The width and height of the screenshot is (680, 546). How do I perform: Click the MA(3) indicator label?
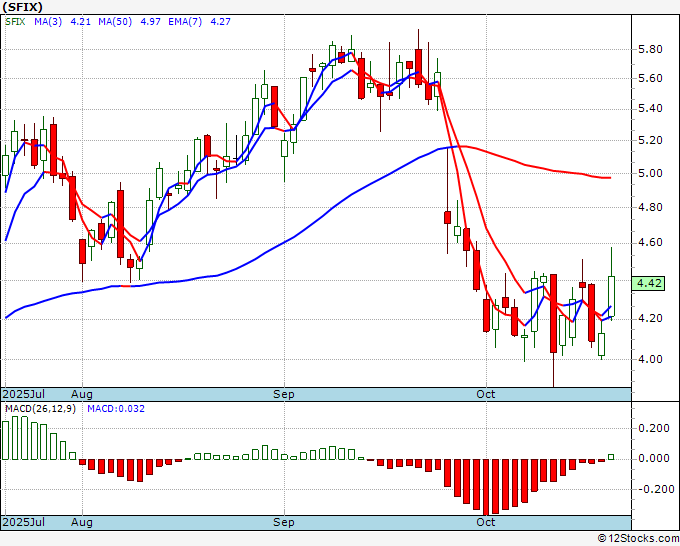coord(48,22)
